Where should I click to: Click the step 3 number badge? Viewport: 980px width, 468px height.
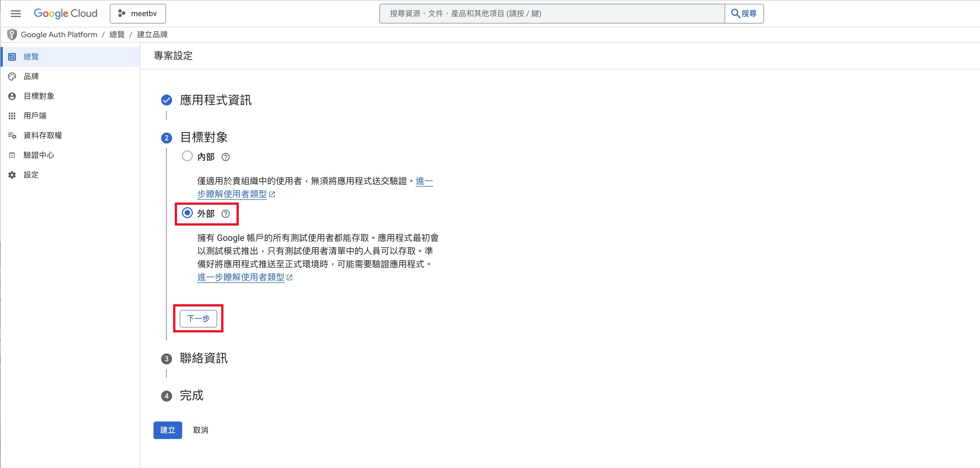click(166, 359)
